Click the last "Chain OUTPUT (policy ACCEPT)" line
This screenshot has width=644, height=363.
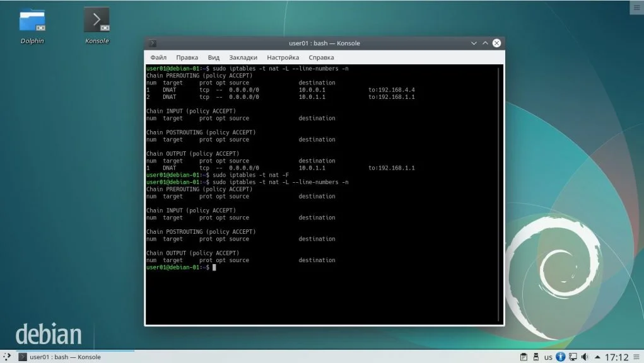coord(192,253)
